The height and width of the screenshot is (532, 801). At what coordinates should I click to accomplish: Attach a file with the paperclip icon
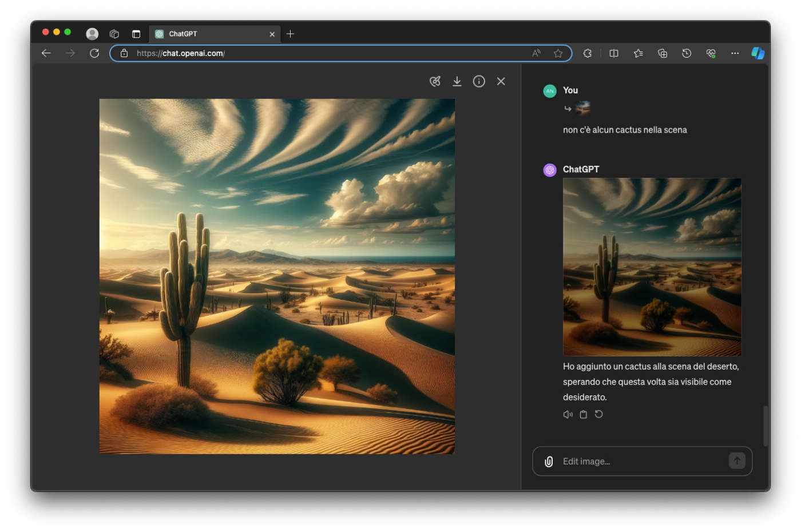(548, 462)
